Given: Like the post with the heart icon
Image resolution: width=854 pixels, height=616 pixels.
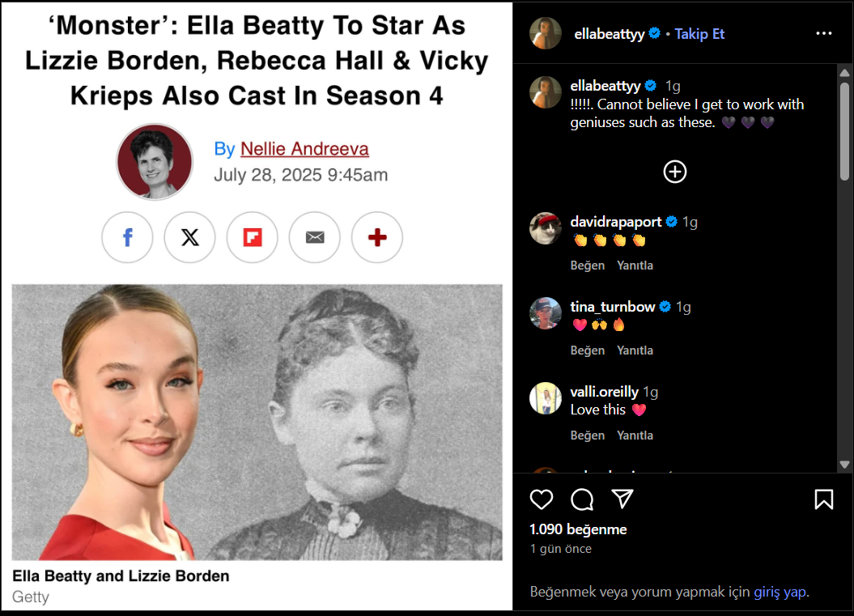Looking at the screenshot, I should (x=542, y=499).
